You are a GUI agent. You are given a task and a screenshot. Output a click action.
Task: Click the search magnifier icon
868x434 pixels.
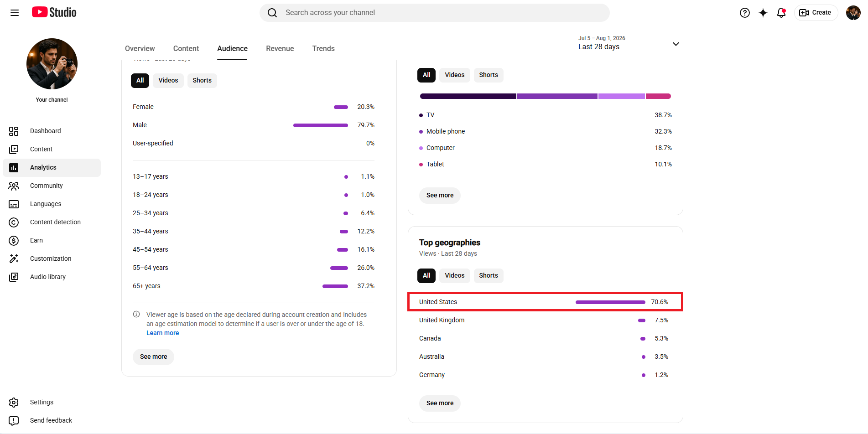point(272,13)
